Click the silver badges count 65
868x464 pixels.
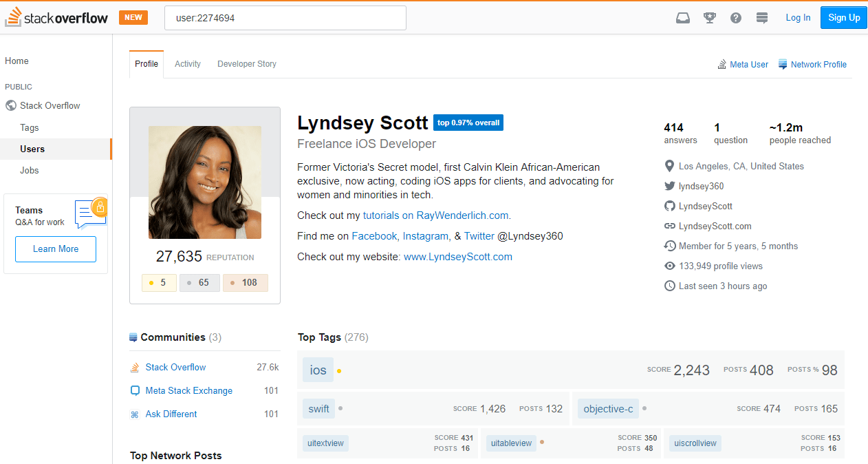coord(199,283)
